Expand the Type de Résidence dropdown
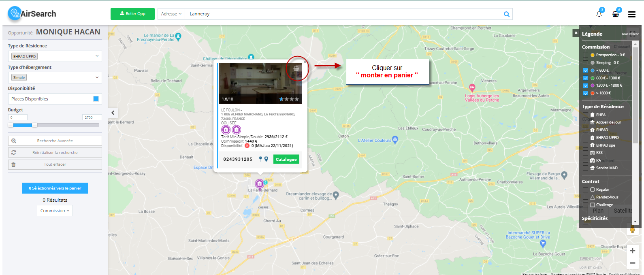 [55, 56]
